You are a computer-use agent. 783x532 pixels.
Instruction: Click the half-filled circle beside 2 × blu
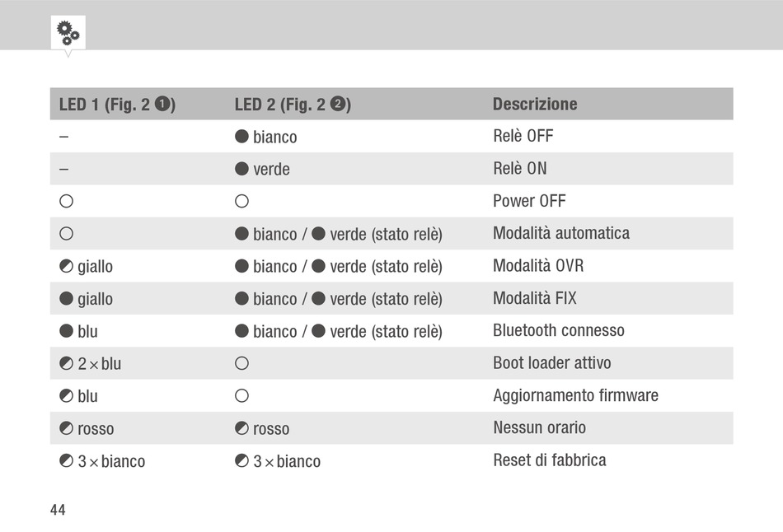pyautogui.click(x=66, y=363)
